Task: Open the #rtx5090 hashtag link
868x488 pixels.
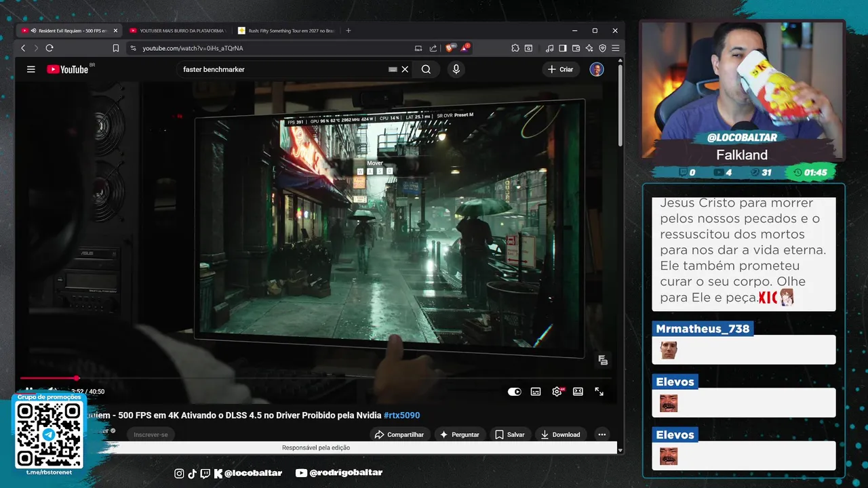Action: point(401,415)
